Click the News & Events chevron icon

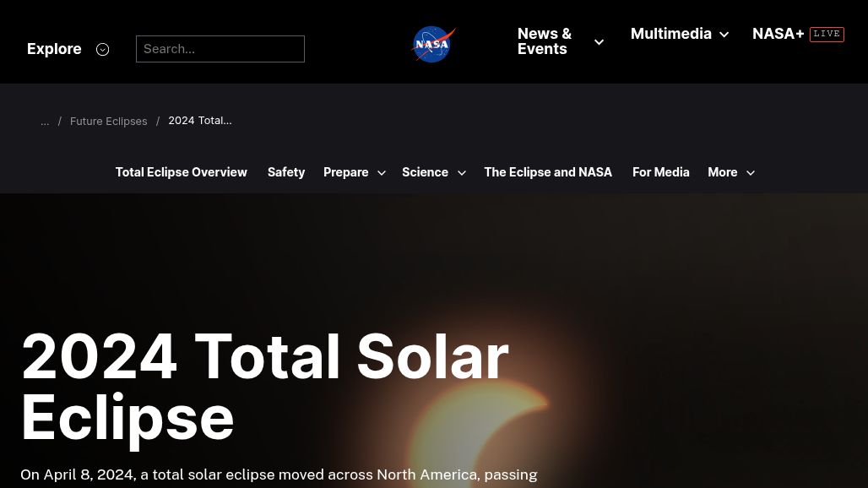(x=599, y=41)
